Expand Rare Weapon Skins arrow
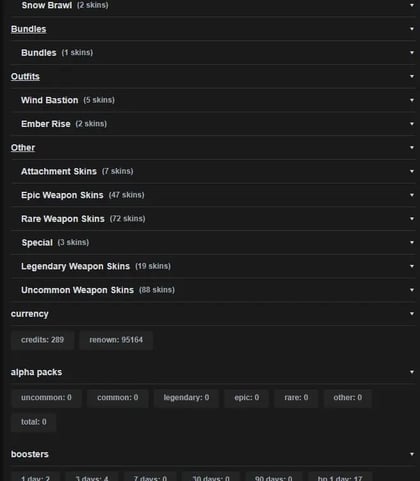420x481 pixels. pyautogui.click(x=412, y=219)
